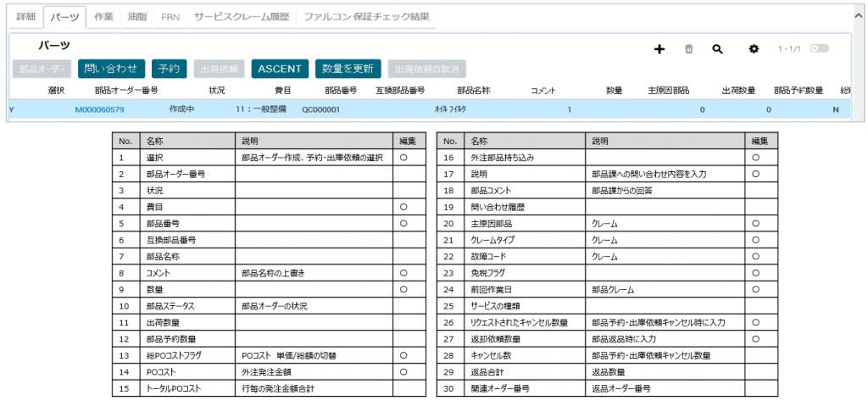Click the 問い合わせ button
The width and height of the screenshot is (868, 401).
click(111, 69)
